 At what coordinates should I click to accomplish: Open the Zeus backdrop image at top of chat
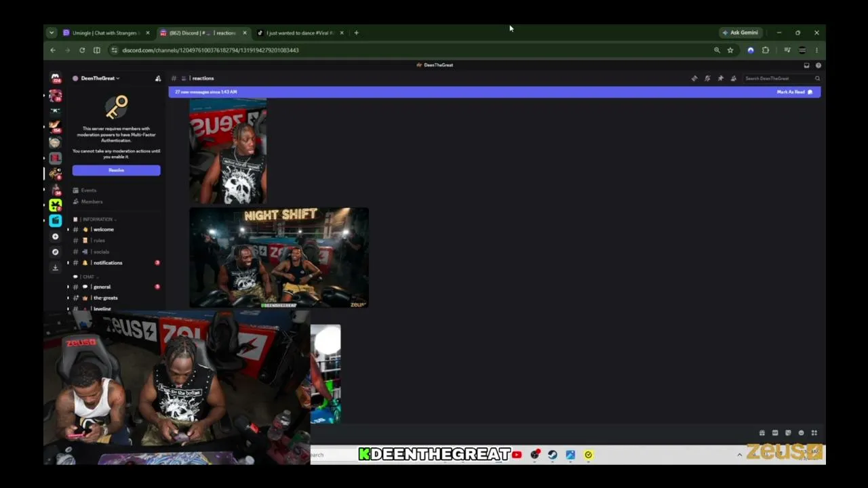coord(228,151)
